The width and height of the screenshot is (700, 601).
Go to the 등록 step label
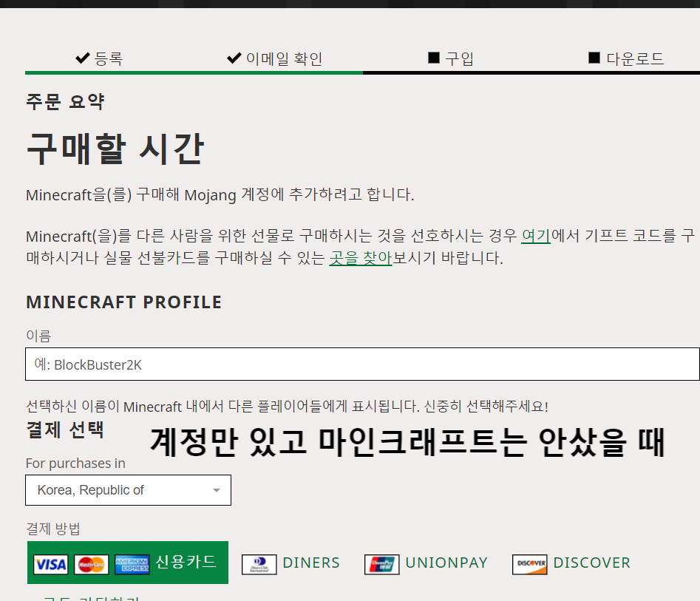coord(109,58)
